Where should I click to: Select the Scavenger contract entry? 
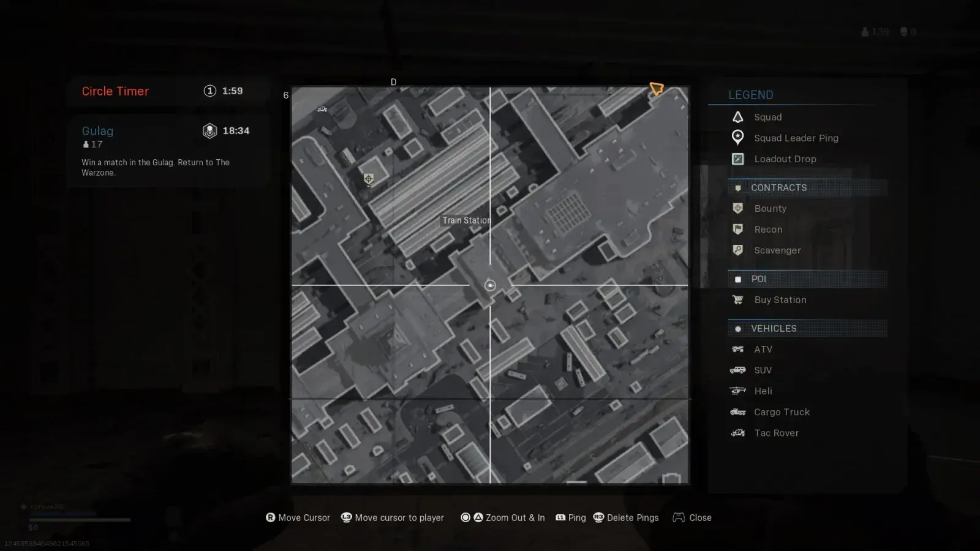point(777,250)
